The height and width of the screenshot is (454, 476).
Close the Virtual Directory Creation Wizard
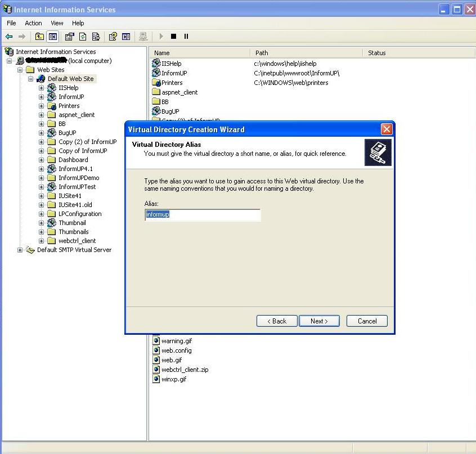pos(387,129)
